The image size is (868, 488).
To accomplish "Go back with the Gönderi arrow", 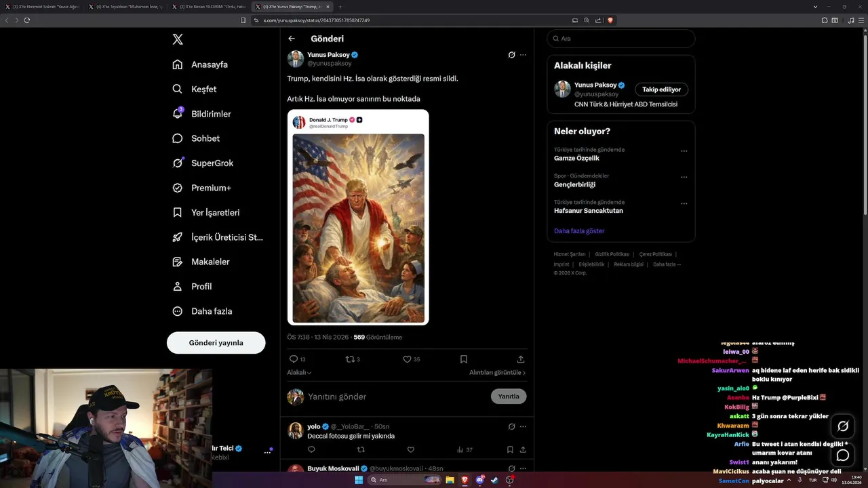I will click(292, 39).
